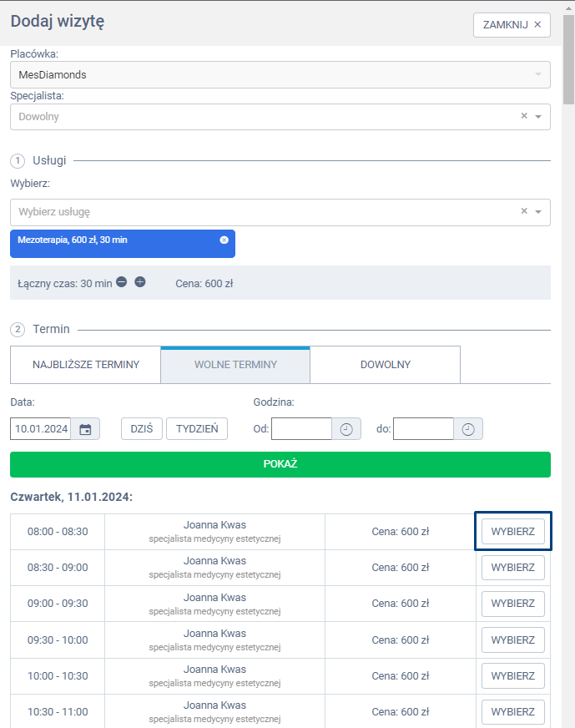Clear the selected service field

[524, 211]
